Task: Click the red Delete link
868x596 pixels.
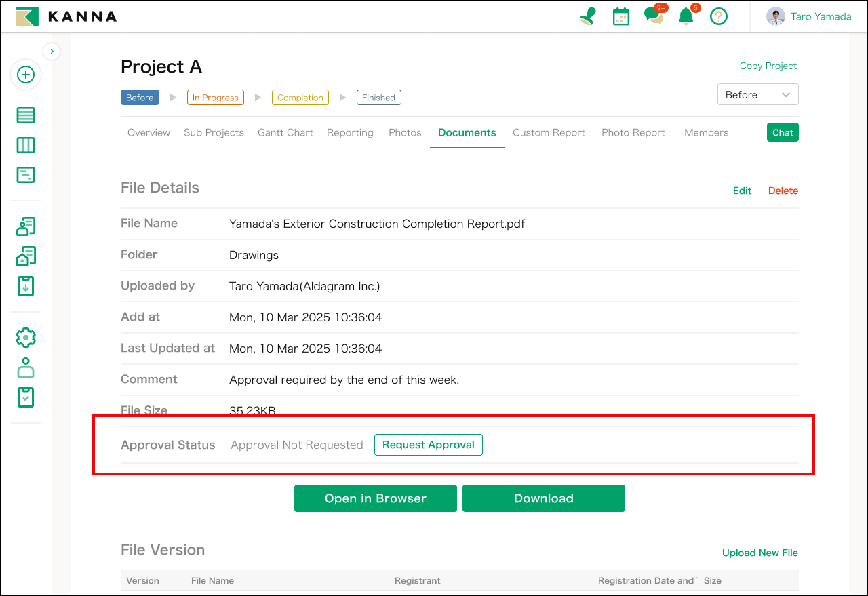Action: click(x=783, y=191)
